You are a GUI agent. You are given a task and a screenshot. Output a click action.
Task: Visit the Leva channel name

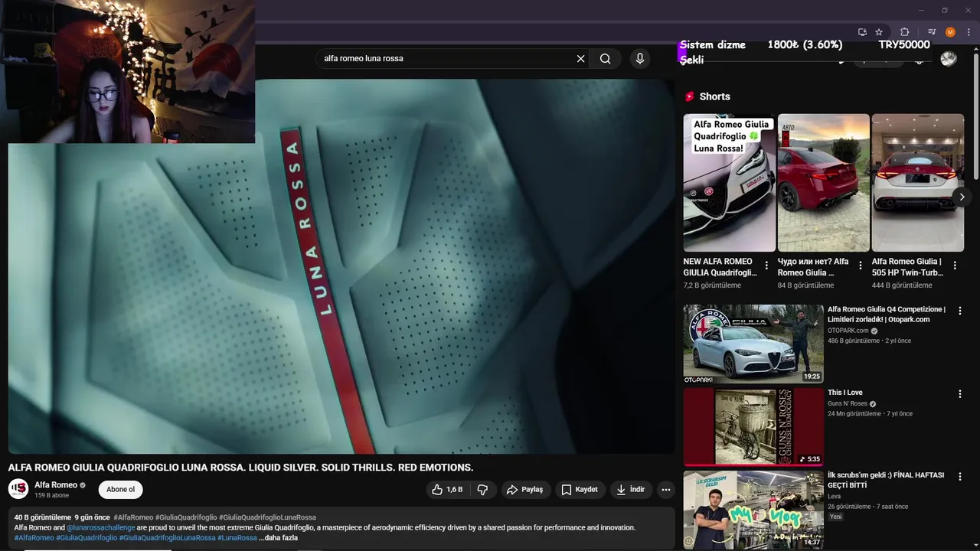click(x=835, y=497)
